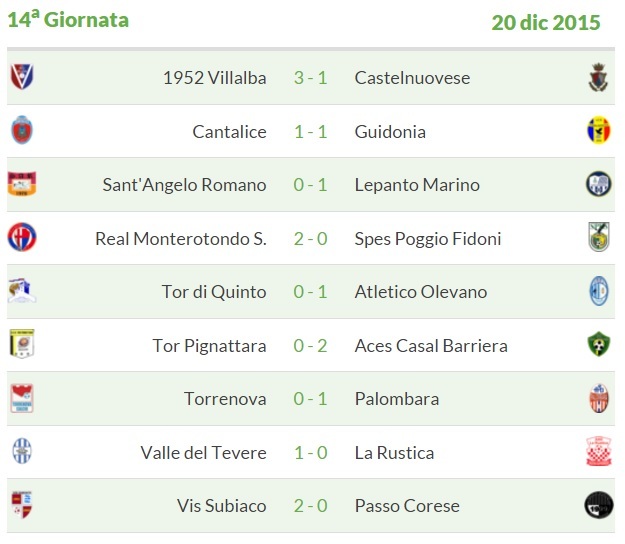Click the La Rustica club logo
Image resolution: width=625 pixels, height=544 pixels.
click(x=598, y=452)
